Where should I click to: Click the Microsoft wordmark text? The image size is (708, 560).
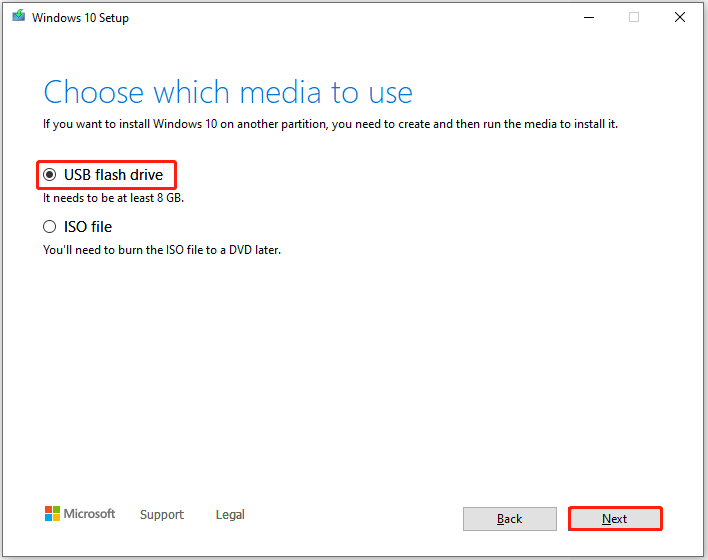point(90,514)
